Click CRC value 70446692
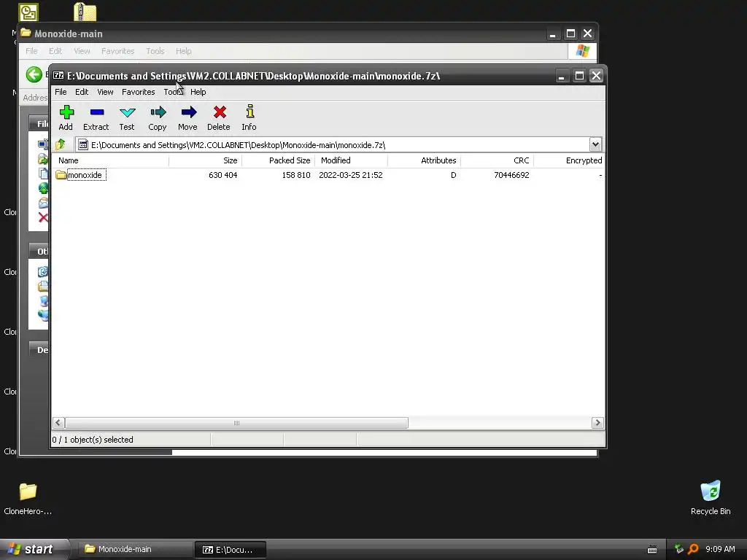This screenshot has height=560, width=747. pos(511,175)
